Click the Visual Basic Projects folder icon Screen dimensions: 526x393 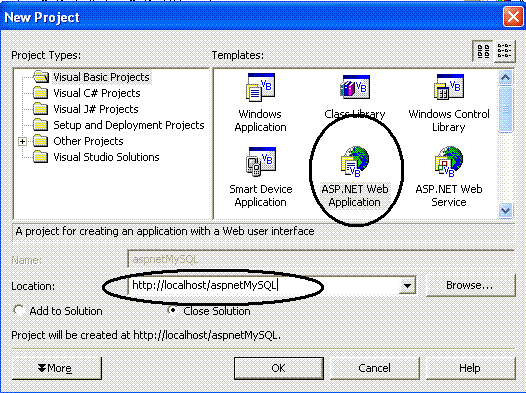tap(41, 77)
